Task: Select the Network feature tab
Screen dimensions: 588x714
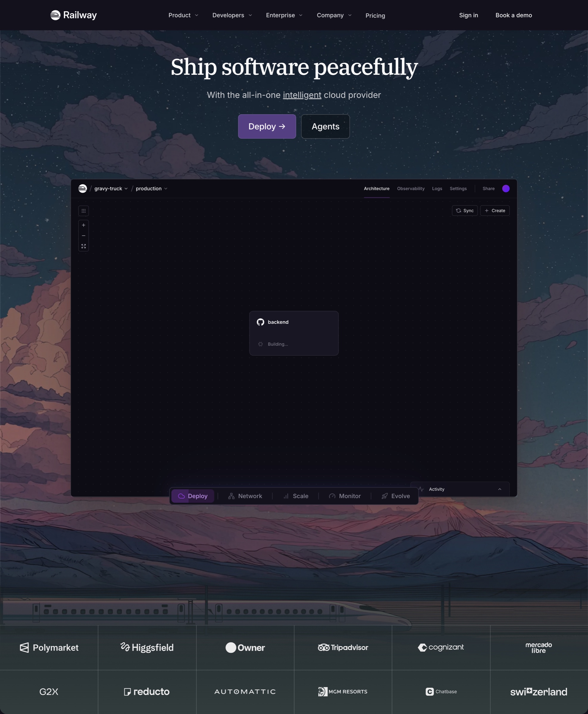Action: 245,496
